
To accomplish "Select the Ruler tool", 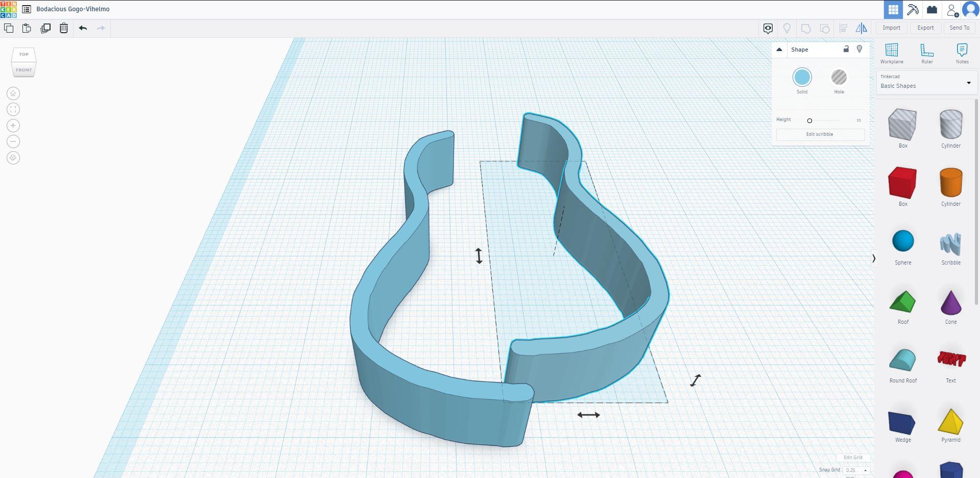I will click(x=927, y=54).
